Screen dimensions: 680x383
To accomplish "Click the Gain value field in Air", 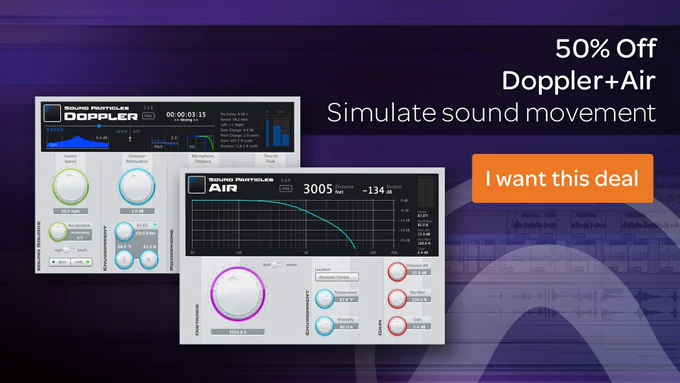I will coord(418,327).
